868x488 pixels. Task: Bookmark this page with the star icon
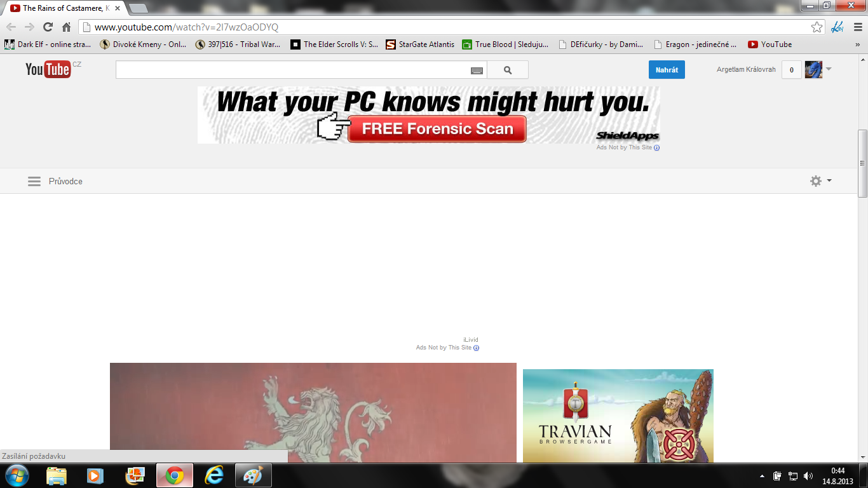click(817, 27)
